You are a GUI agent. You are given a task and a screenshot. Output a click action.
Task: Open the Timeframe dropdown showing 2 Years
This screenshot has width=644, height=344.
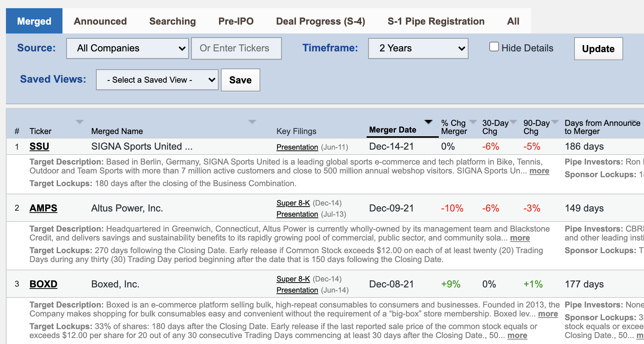tap(418, 48)
